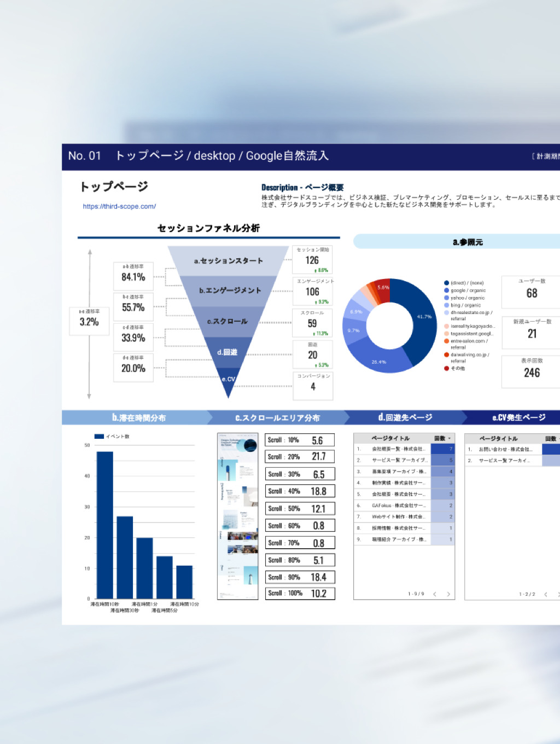Image resolution: width=560 pixels, height=744 pixels.
Task: Click previous page arrow in e.CV発生ページ table
Action: click(x=546, y=594)
